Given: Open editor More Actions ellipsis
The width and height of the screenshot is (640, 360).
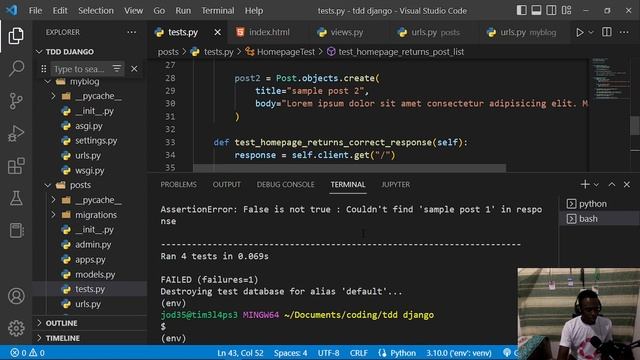Looking at the screenshot, I should click(x=624, y=32).
